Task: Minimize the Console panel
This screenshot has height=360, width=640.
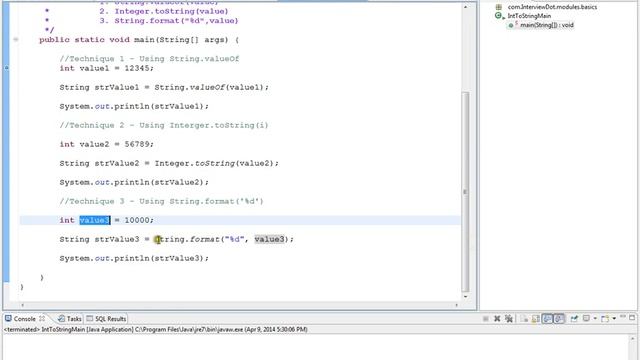Action: click(623, 316)
